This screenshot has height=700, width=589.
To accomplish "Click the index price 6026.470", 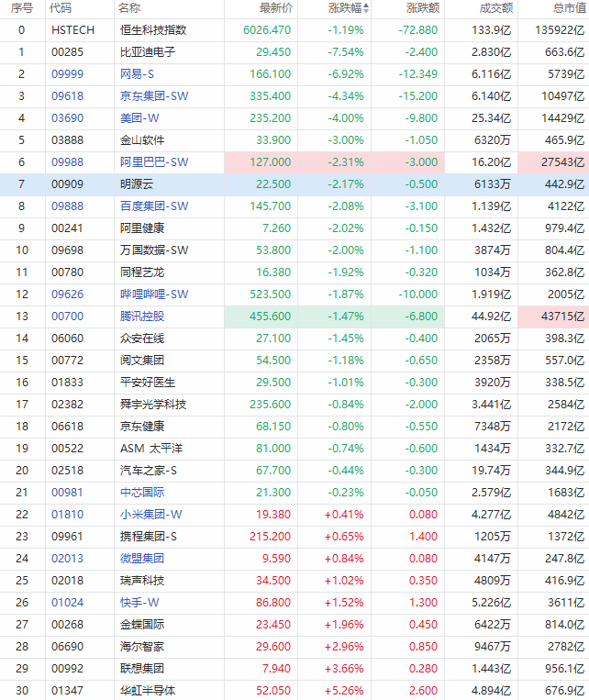I will click(x=267, y=30).
